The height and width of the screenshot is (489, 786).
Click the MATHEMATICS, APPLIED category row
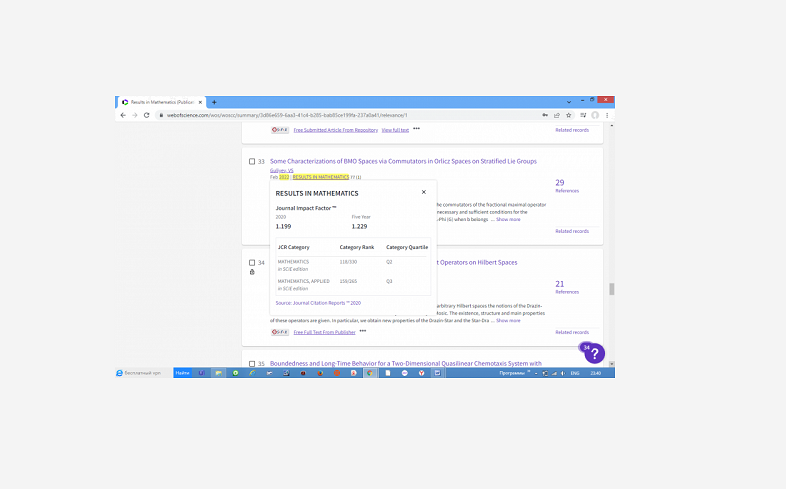coord(353,285)
